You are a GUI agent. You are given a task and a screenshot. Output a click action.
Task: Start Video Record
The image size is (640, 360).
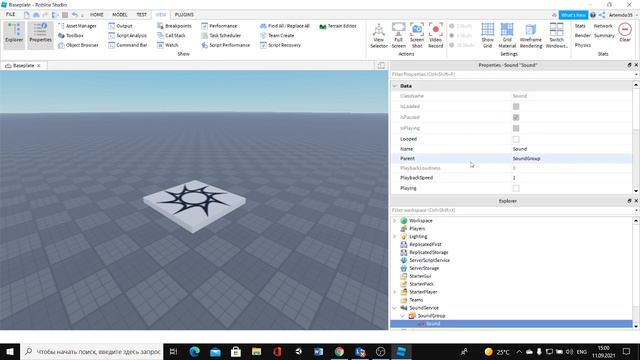click(436, 36)
